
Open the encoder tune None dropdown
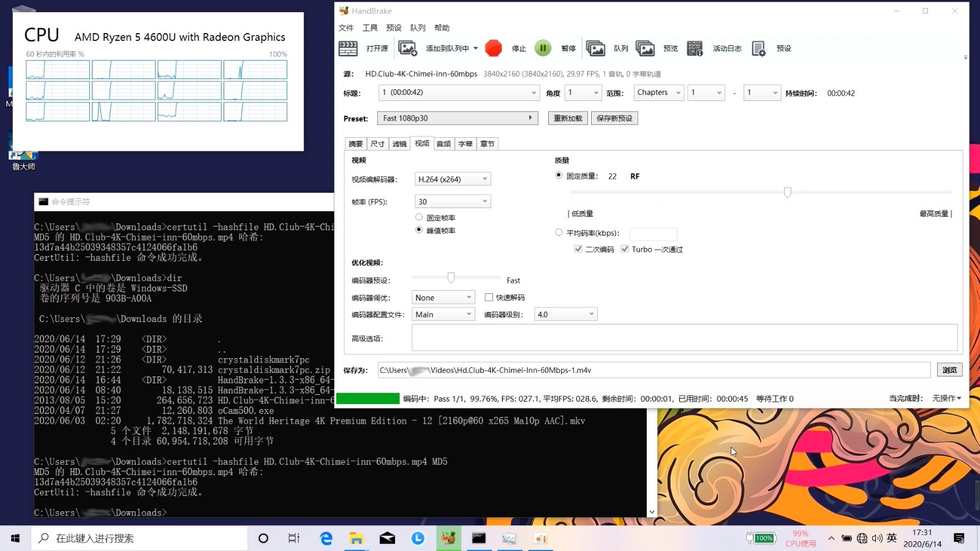click(x=443, y=298)
